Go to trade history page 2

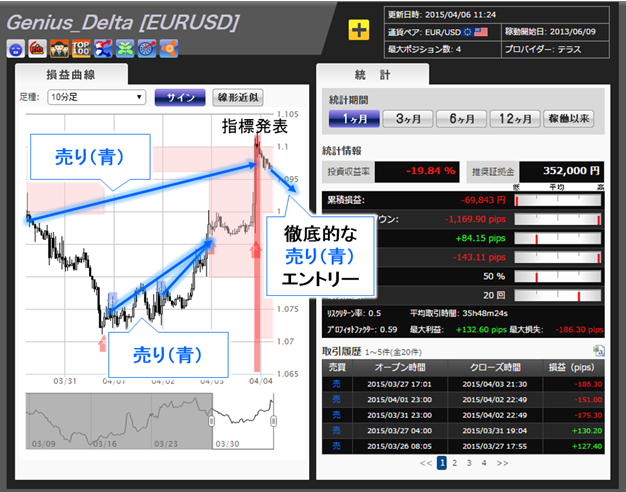click(454, 463)
